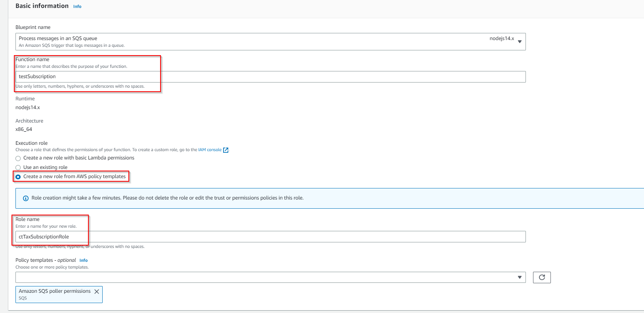
Task: Click the external link icon after IAM console
Action: pos(226,150)
